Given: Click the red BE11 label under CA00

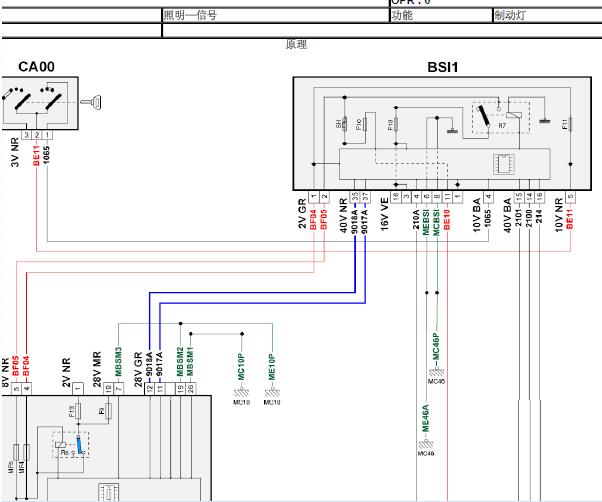Looking at the screenshot, I should tap(36, 155).
